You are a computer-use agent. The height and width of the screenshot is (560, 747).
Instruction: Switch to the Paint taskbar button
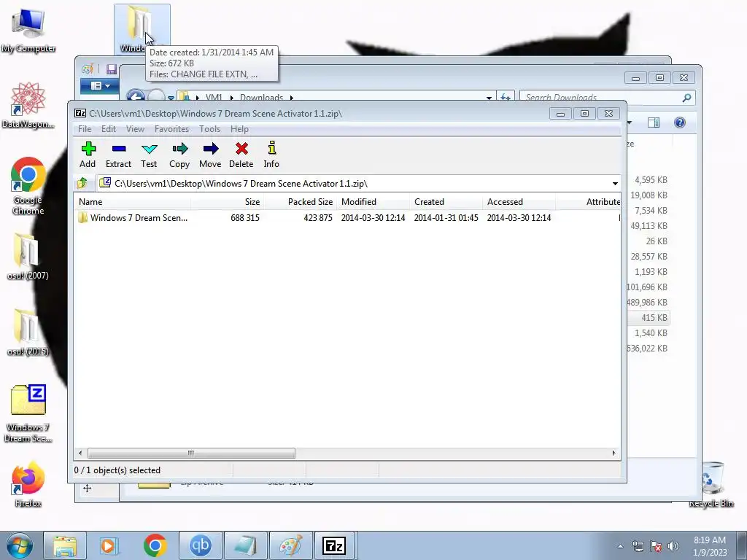[291, 545]
